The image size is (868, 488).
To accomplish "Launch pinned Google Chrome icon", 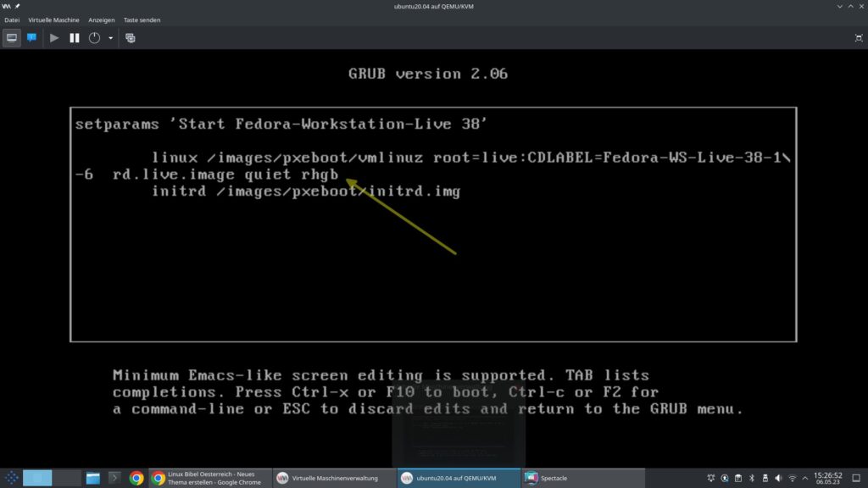I will (136, 478).
